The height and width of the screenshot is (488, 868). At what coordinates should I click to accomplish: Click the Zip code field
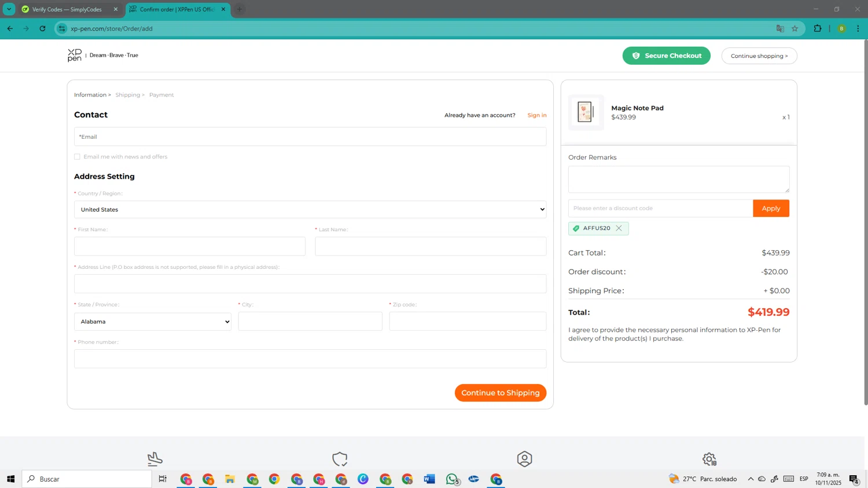(468, 321)
